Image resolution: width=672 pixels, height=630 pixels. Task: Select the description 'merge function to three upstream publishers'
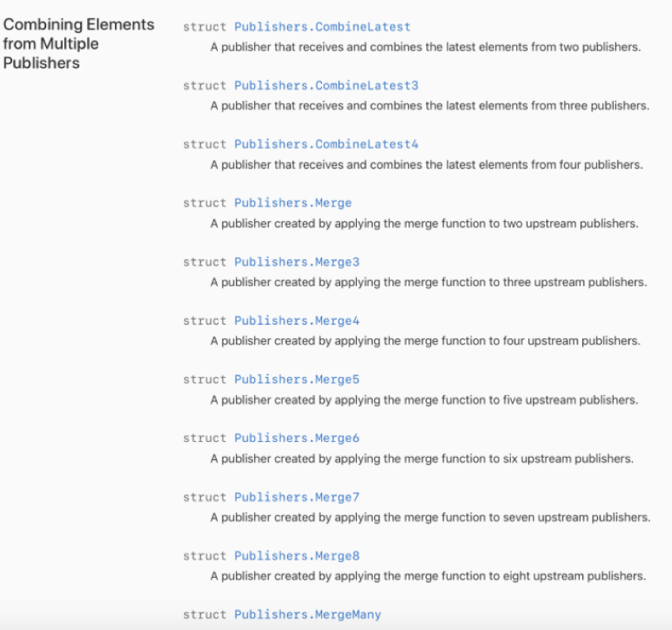[x=429, y=283]
